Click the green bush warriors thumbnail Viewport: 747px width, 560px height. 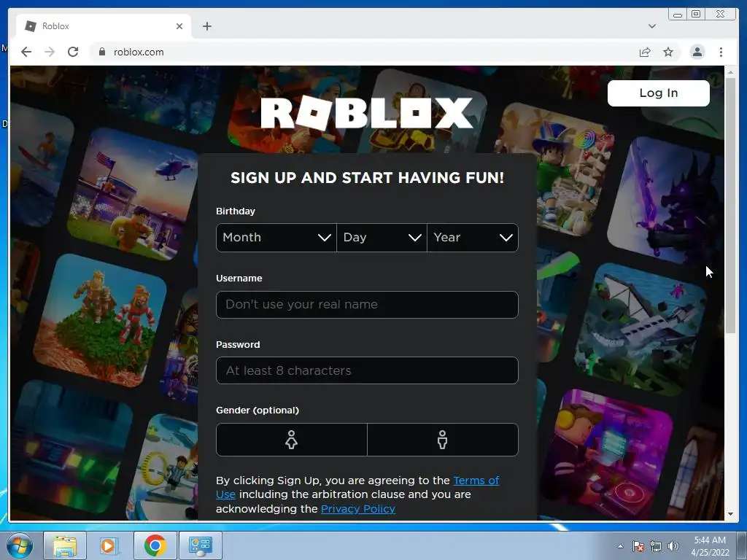[x=100, y=320]
